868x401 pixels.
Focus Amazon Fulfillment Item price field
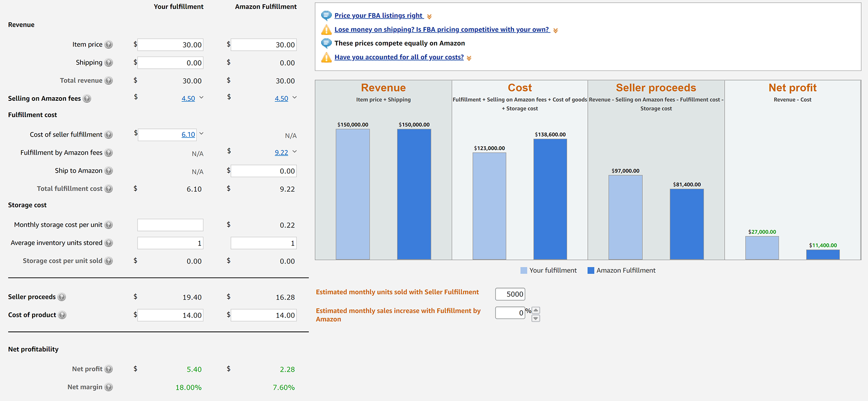coord(264,45)
